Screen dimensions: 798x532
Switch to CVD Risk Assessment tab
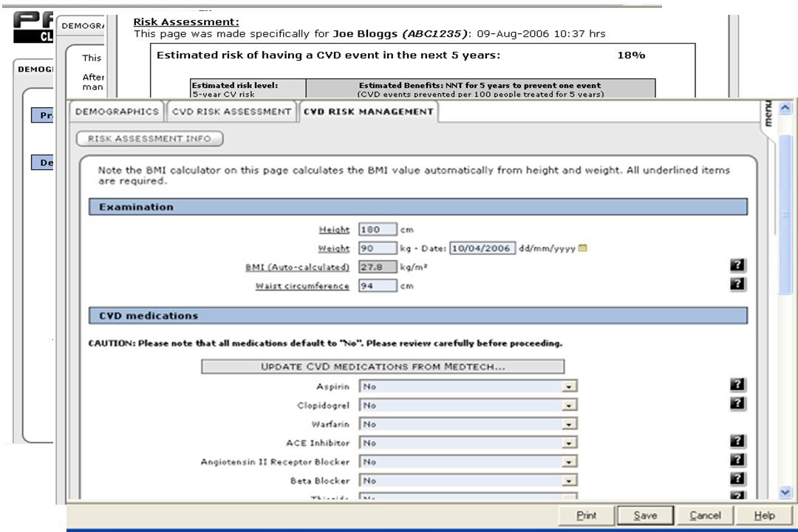(x=231, y=112)
